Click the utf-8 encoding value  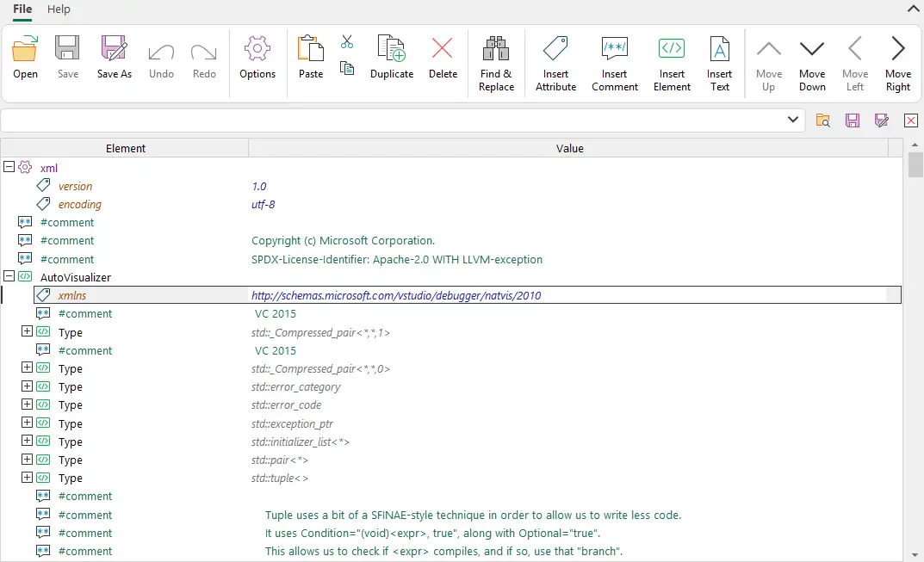point(263,205)
